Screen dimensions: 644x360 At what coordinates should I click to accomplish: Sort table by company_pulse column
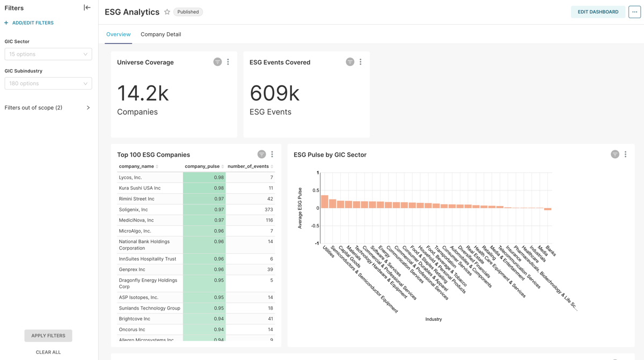pos(204,166)
